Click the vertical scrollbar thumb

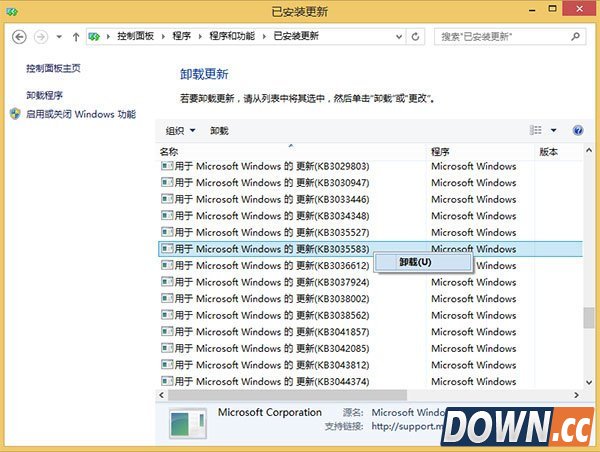[589, 318]
